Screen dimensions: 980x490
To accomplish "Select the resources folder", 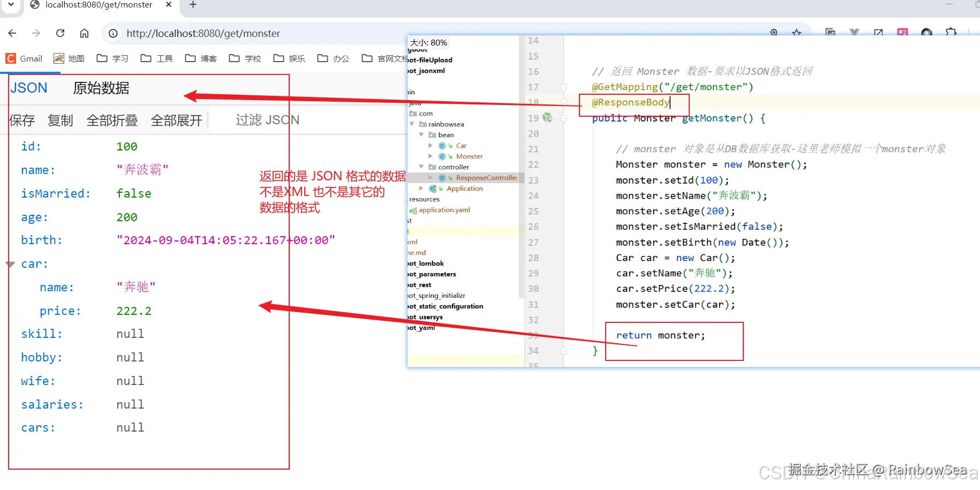I will (424, 199).
